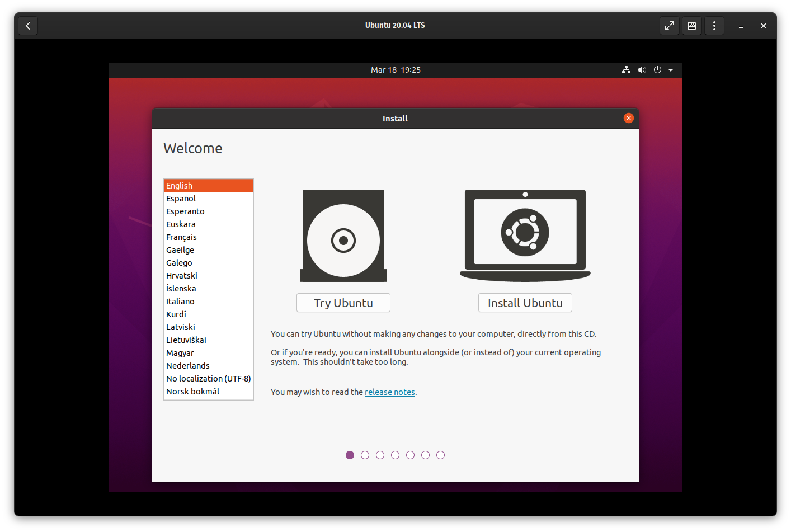Click the date and time to expand calendar
This screenshot has width=791, height=532.
tap(396, 70)
